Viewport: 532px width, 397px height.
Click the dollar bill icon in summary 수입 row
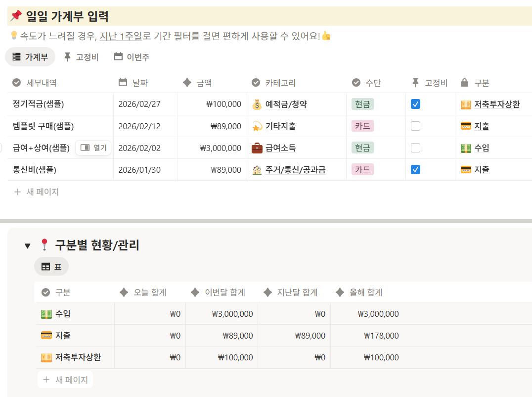46,314
